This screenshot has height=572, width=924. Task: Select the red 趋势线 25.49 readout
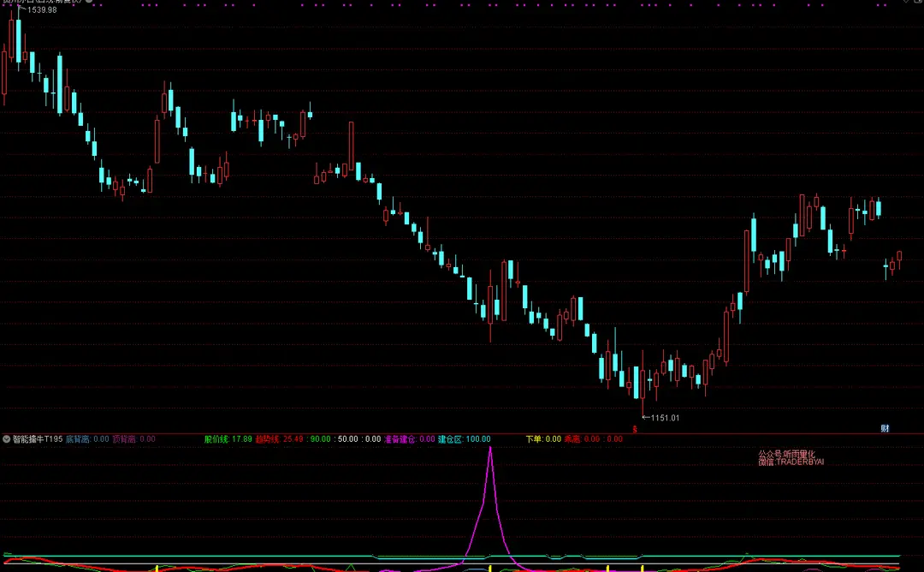point(279,439)
